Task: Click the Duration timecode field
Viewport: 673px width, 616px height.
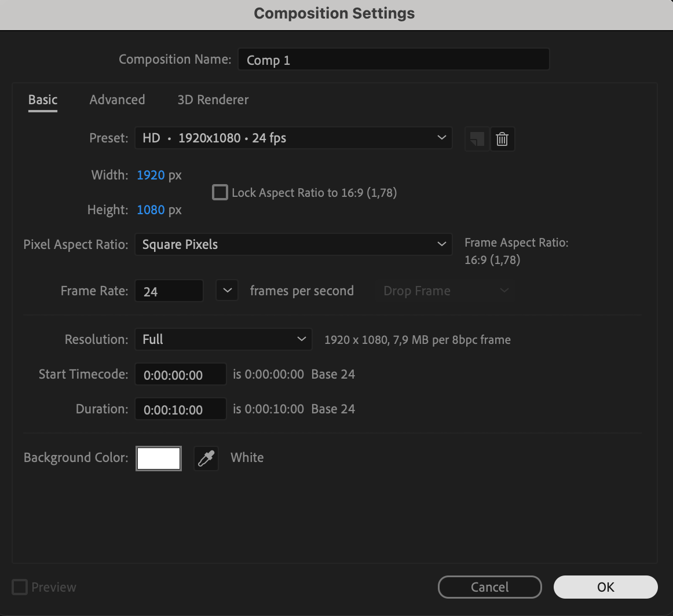Action: coord(180,409)
